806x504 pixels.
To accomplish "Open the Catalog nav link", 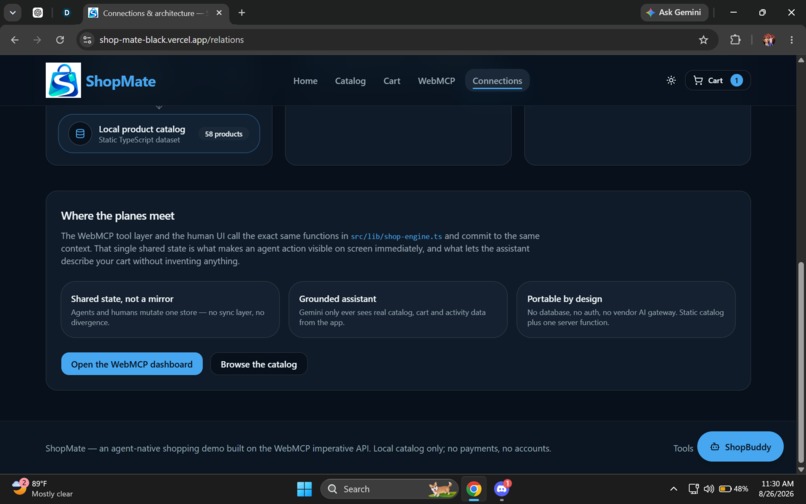I will coord(350,81).
